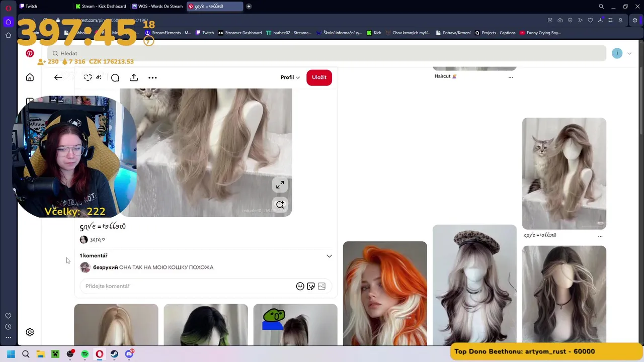Open StreamElements bookmark
The height and width of the screenshot is (362, 644).
pyautogui.click(x=168, y=33)
